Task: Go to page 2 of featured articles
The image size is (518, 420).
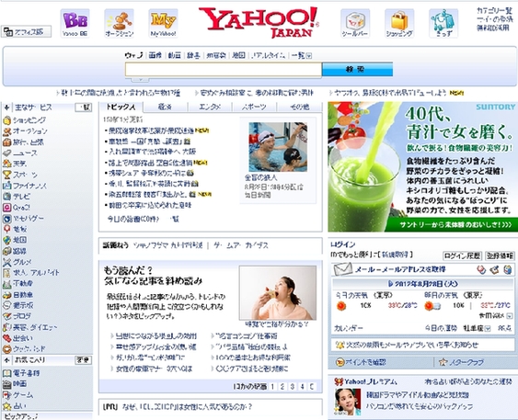Action: coord(282,386)
